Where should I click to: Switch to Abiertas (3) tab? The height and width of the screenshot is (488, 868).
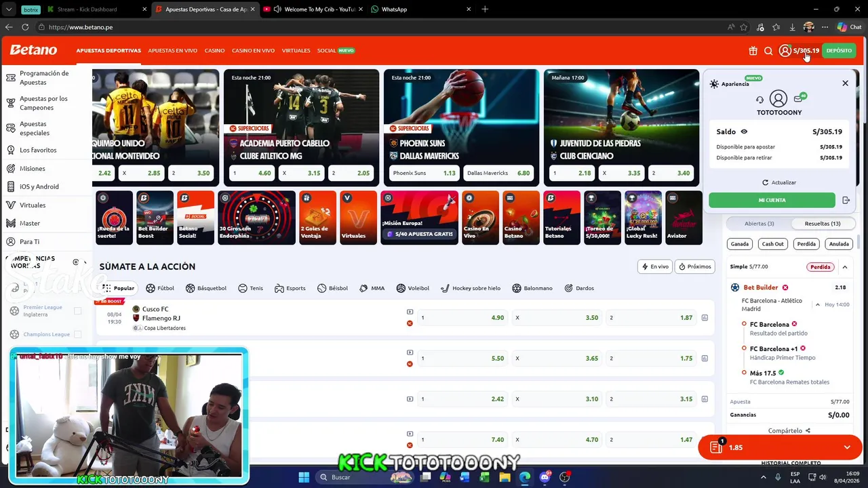tap(759, 224)
